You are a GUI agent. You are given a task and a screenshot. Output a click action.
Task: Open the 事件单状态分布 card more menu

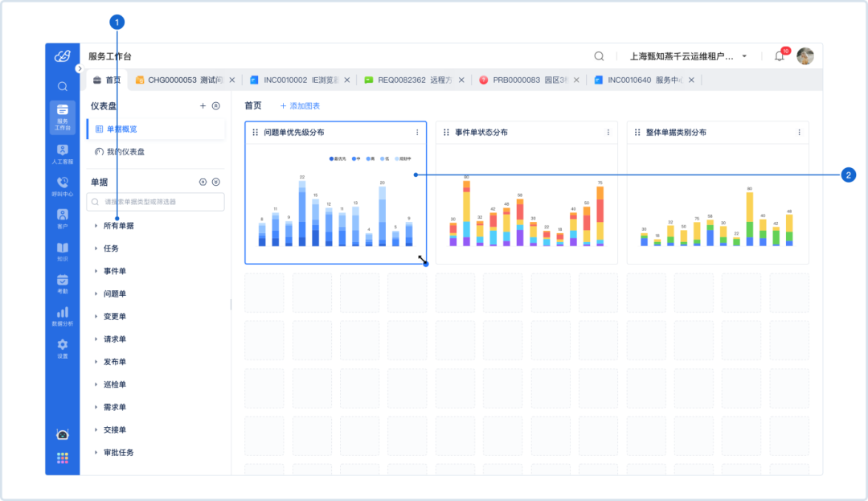click(608, 133)
